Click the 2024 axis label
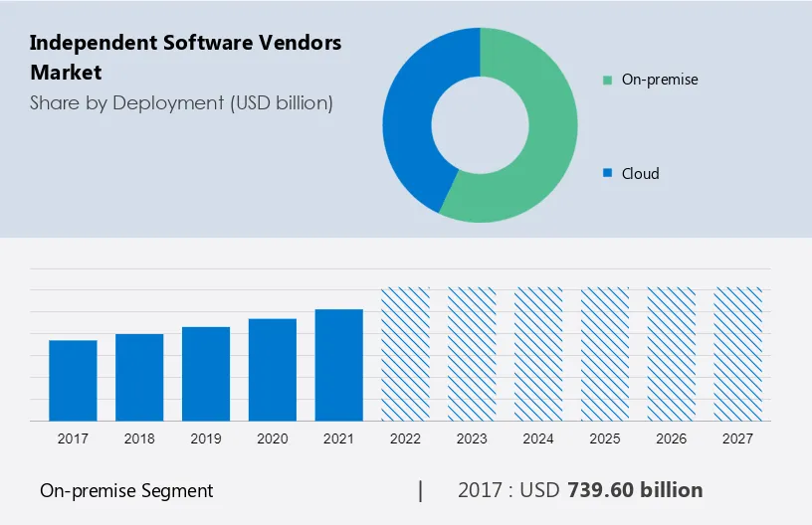 (538, 438)
